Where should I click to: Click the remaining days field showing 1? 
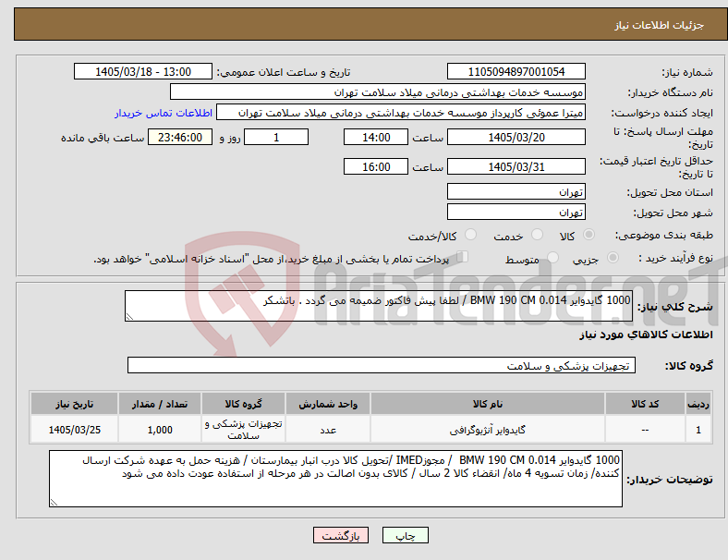pos(276,137)
